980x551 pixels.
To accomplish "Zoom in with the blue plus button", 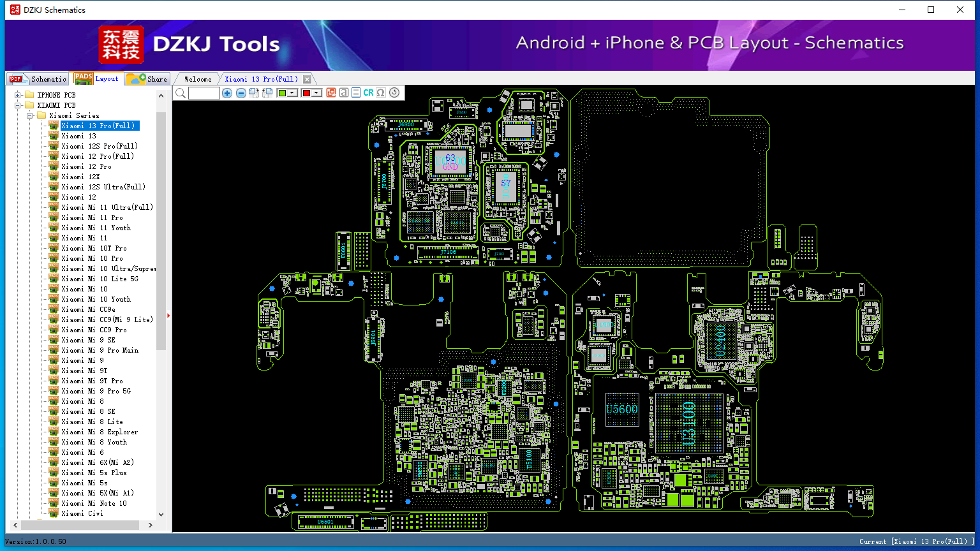I will click(x=227, y=93).
